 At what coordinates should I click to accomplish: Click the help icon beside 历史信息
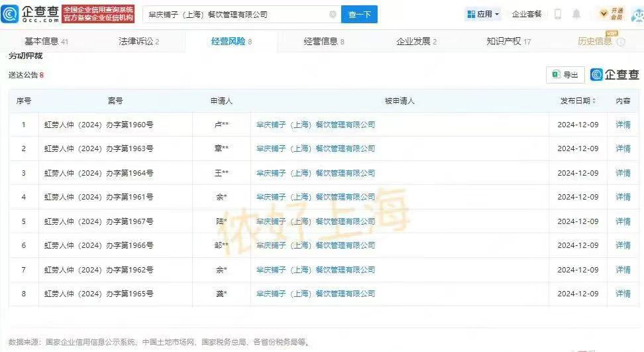(x=621, y=42)
